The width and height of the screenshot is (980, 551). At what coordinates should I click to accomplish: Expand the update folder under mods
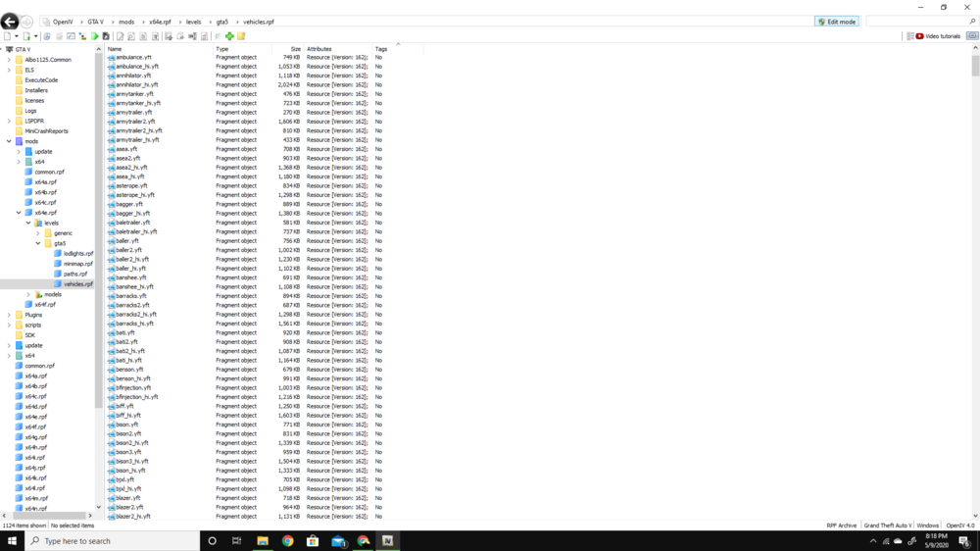click(x=18, y=152)
